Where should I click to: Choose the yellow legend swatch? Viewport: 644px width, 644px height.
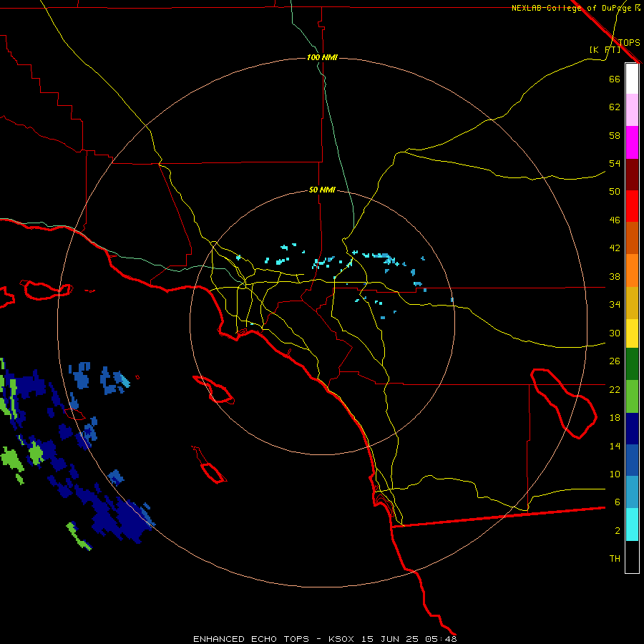(632, 333)
